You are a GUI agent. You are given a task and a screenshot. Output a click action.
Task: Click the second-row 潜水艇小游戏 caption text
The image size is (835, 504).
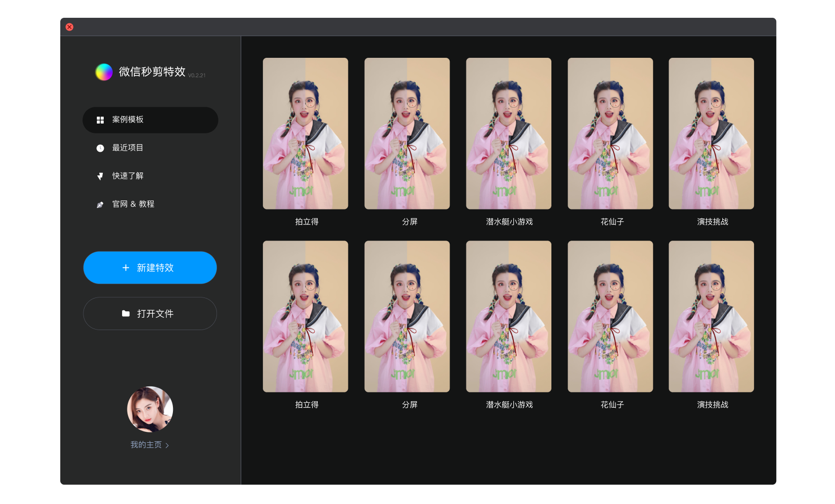coord(509,405)
